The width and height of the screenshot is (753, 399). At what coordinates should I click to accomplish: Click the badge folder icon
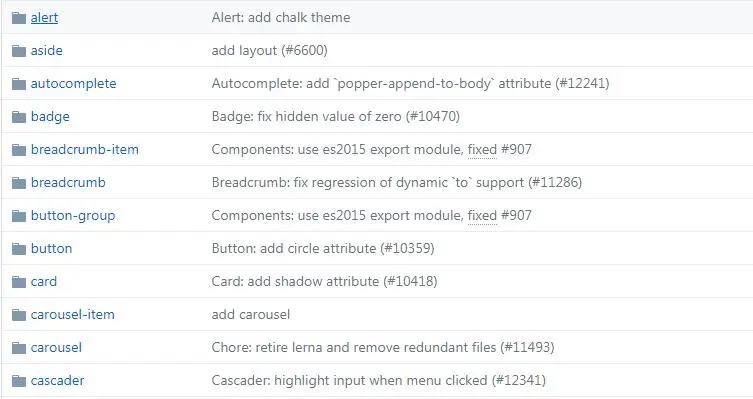point(19,117)
